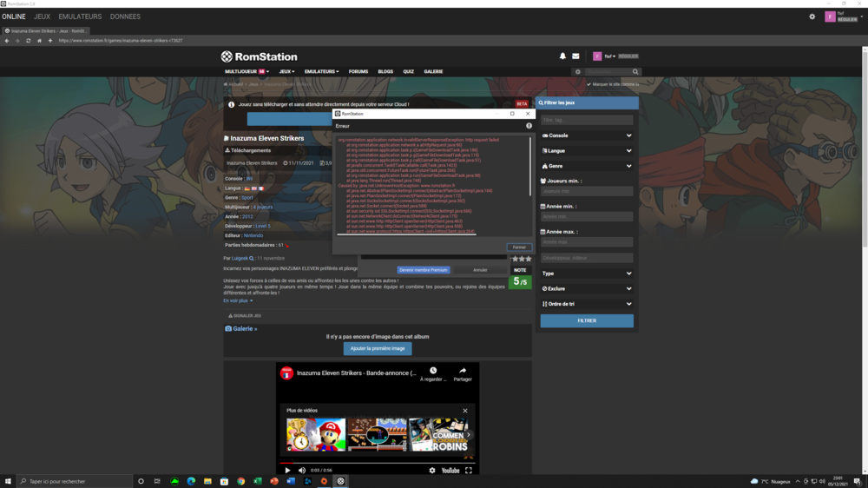Click SIGNALER JEU link
Screen dimensions: 868x488
[x=245, y=316]
